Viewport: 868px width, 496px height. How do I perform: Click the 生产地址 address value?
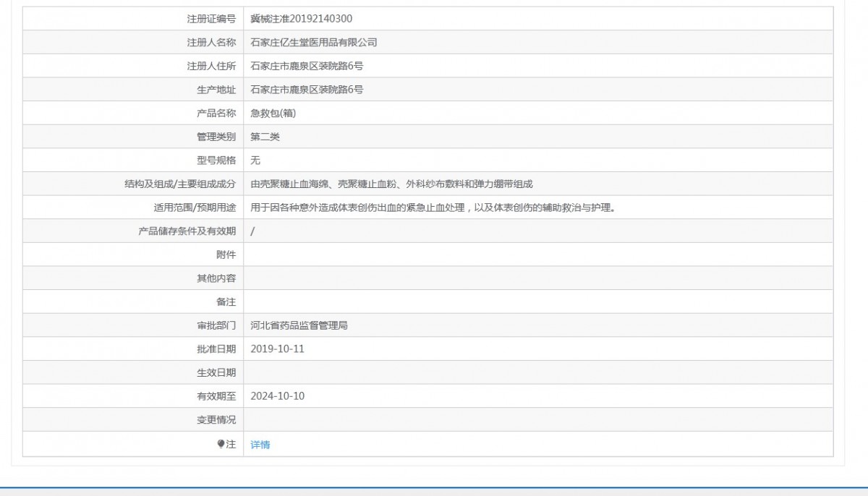tap(307, 90)
